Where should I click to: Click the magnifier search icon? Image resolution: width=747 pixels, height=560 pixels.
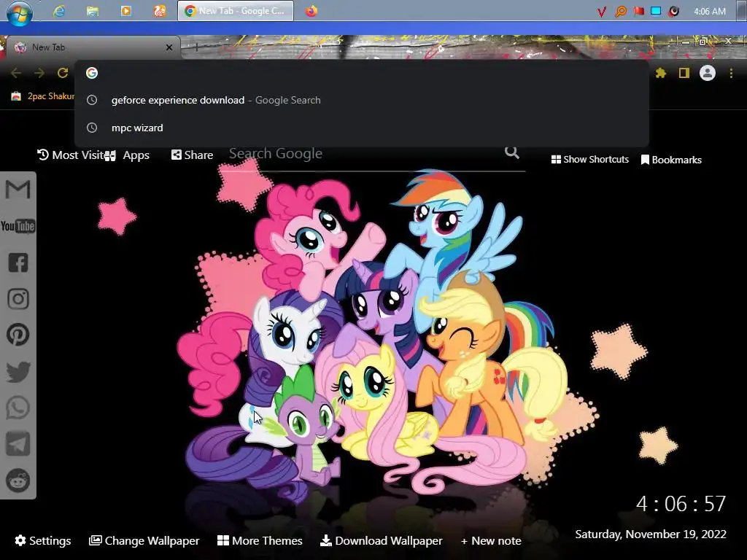511,152
